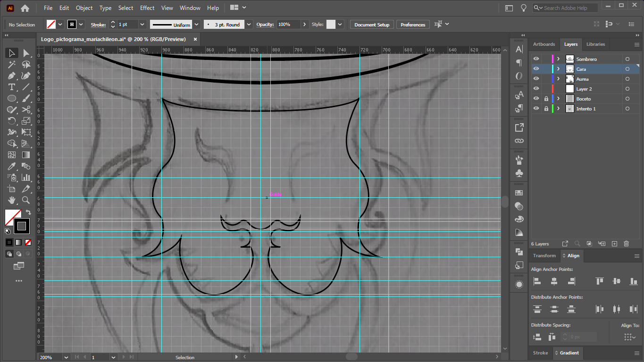Screen dimensions: 644x362
Task: Switch to the Artboards tab
Action: 544,44
